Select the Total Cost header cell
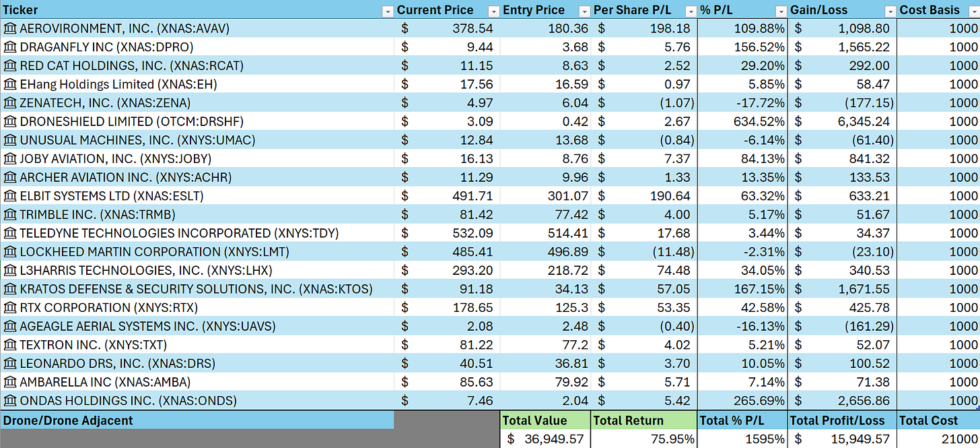The image size is (980, 448). [x=939, y=420]
